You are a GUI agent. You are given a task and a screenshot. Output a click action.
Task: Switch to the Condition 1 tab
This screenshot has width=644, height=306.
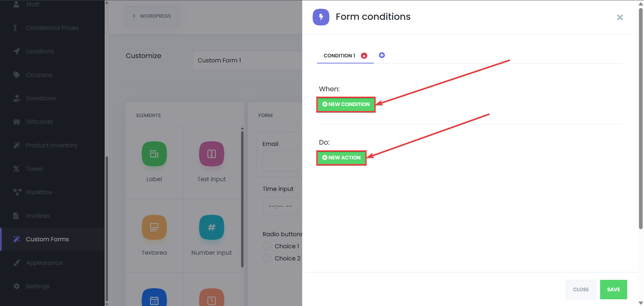click(x=339, y=56)
